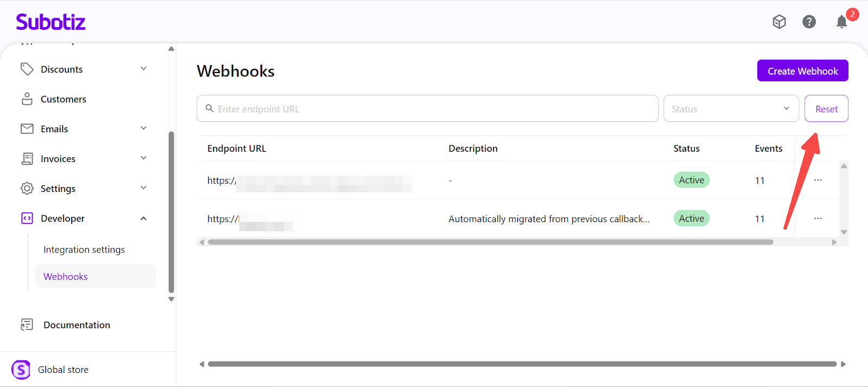Image resolution: width=868 pixels, height=387 pixels.
Task: Expand the Invoices menu chevron
Action: (x=143, y=158)
